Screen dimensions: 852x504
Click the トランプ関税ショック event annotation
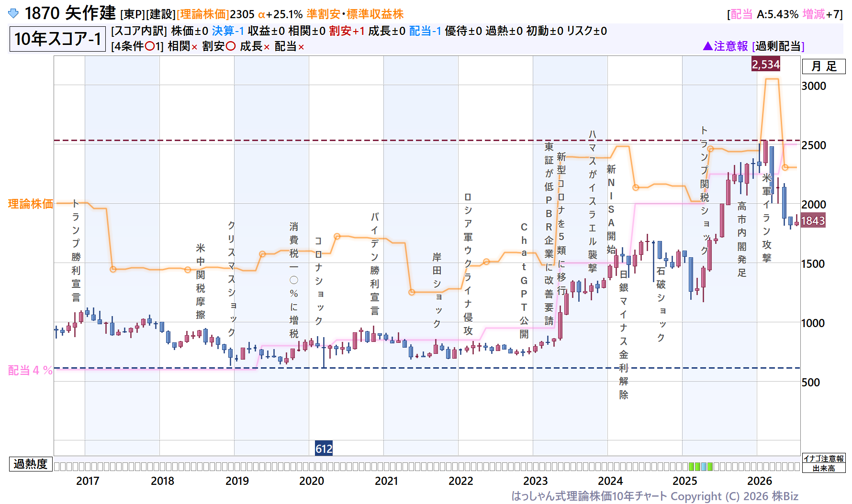[x=705, y=190]
